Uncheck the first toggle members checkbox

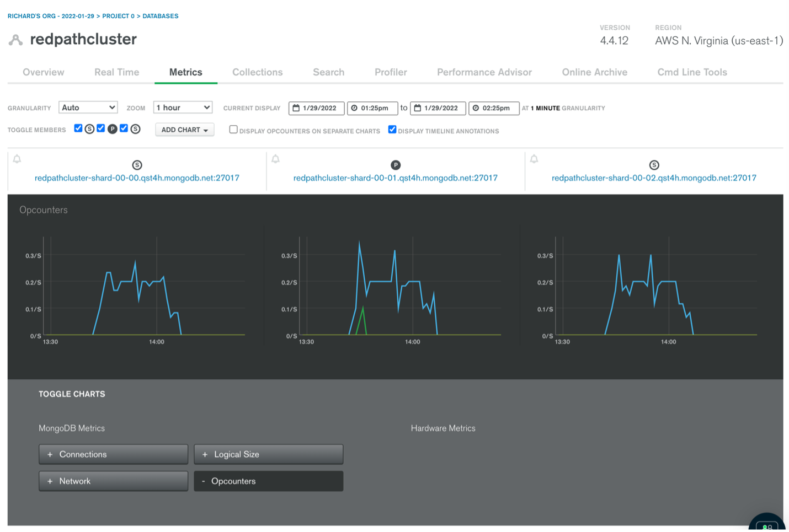[x=78, y=128]
